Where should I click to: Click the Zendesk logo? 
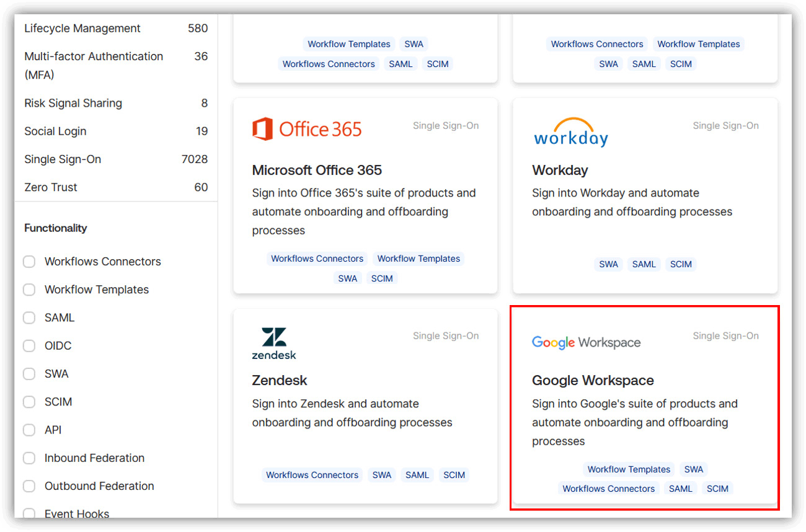[x=273, y=344]
